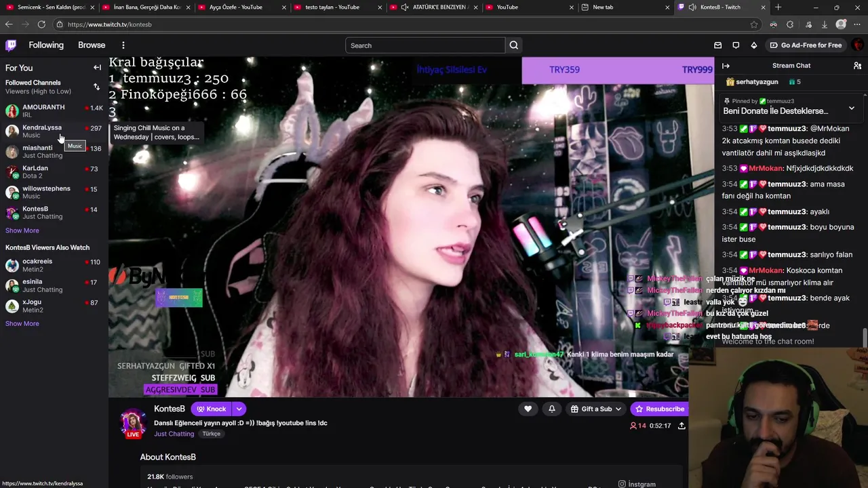Open the Knock button dropdown arrow
This screenshot has height=488, width=868.
pyautogui.click(x=239, y=409)
